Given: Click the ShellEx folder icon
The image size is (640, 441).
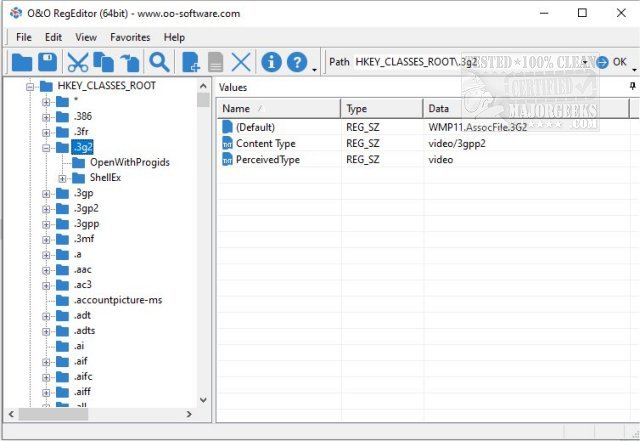Looking at the screenshot, I should [x=78, y=178].
